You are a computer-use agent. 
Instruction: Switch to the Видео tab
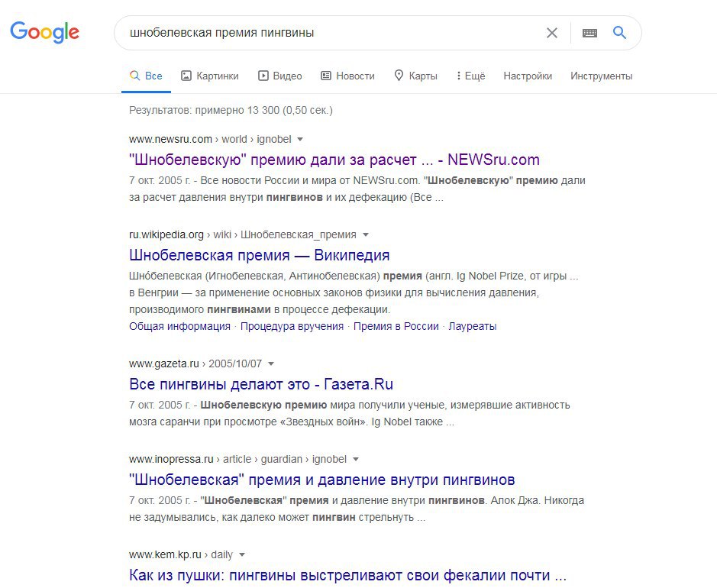point(279,76)
